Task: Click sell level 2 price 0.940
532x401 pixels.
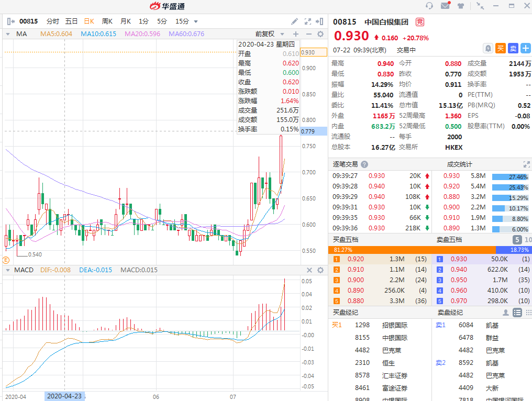Action: 459,270
